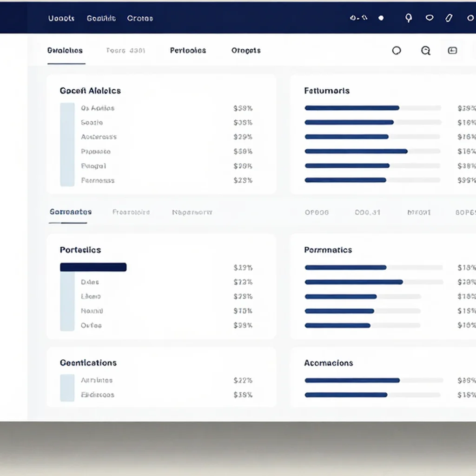Click the "Pormnatics" card heading
Screen dimensions: 476x476
pyautogui.click(x=328, y=250)
